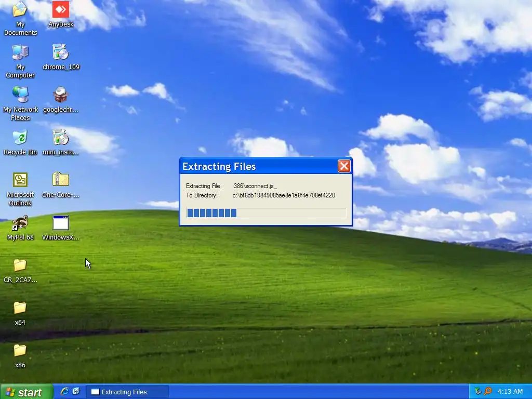Select the AnyDesk desktop shortcut
This screenshot has width=532, height=399.
coord(61,14)
